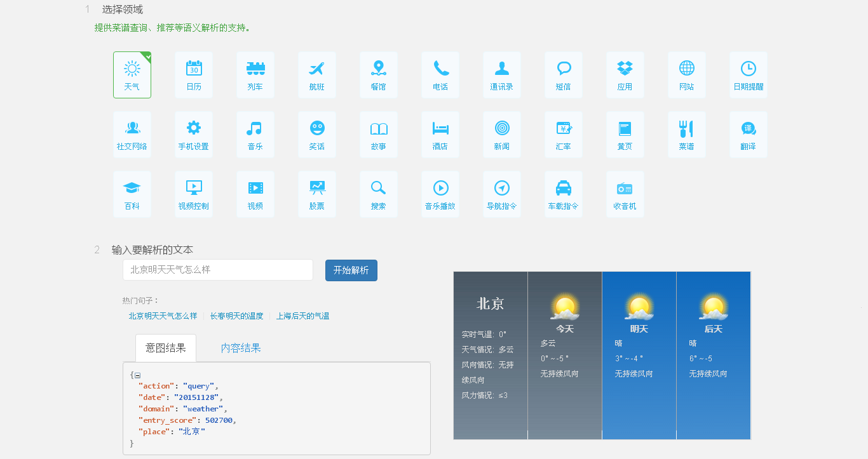Screen dimensions: 868x459
Task: Select the 车载指令 car command icon
Action: coord(564,194)
